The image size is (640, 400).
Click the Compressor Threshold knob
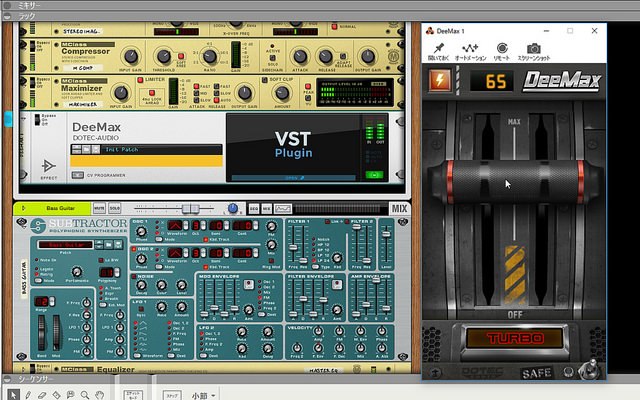tap(164, 56)
